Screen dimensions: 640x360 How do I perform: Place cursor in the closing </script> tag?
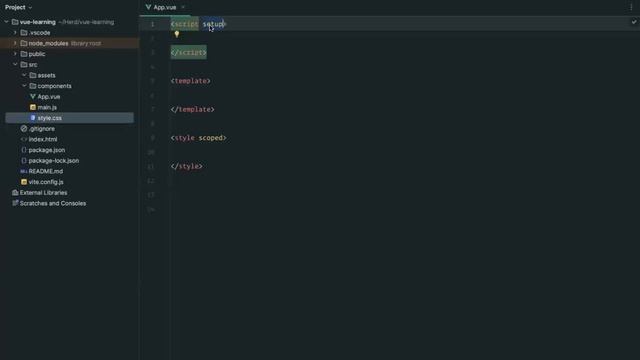[189, 52]
